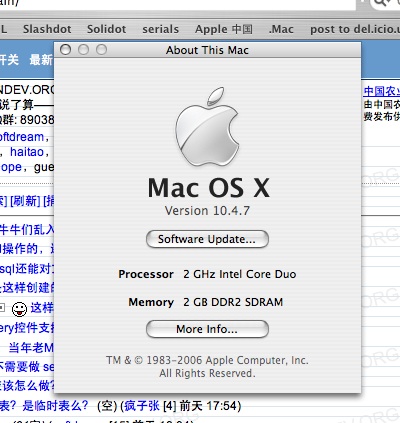Open the Slashdot bookmark
This screenshot has width=400, height=423.
(x=47, y=29)
